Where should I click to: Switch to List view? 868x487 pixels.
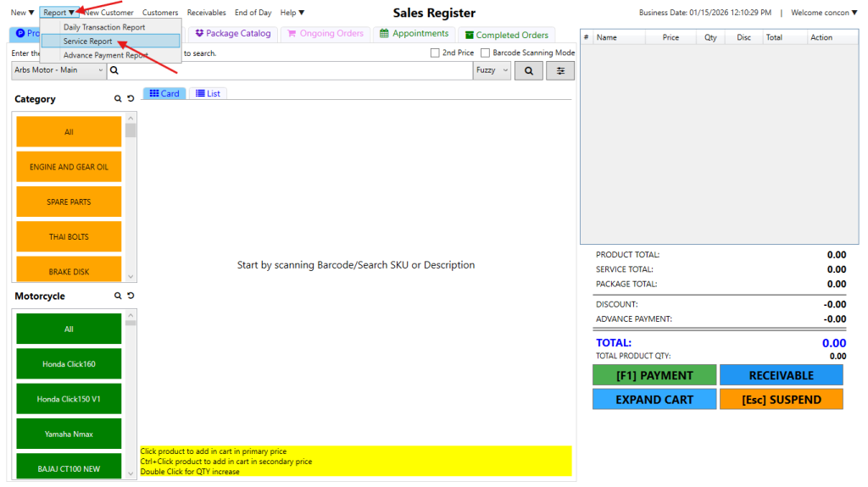coord(208,93)
